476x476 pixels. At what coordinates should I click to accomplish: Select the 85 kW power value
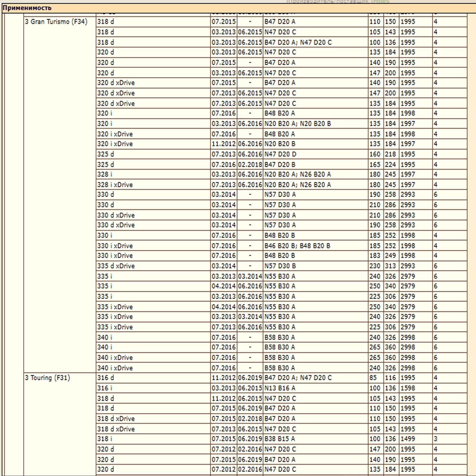tap(373, 378)
